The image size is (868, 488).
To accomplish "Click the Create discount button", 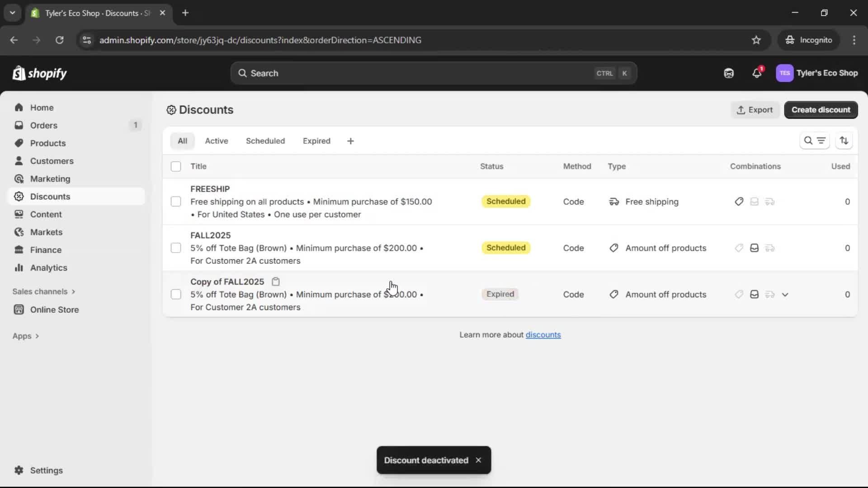I will click(821, 110).
